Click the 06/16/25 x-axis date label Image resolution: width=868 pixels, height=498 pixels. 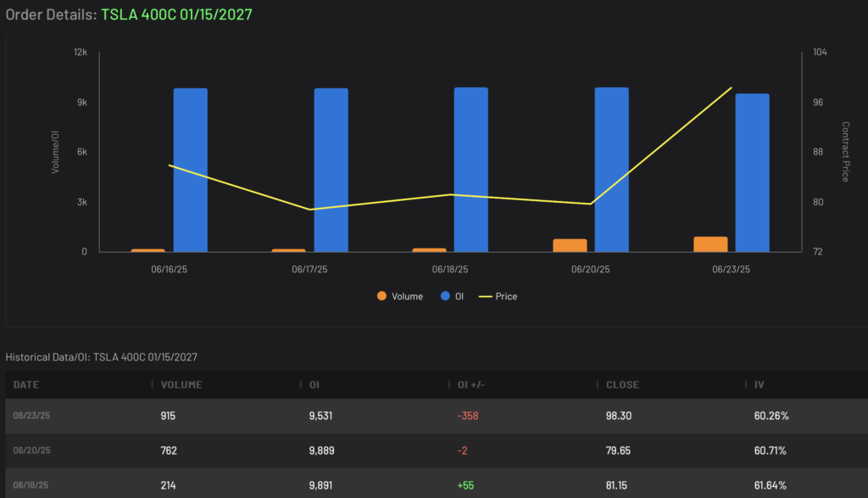click(169, 269)
